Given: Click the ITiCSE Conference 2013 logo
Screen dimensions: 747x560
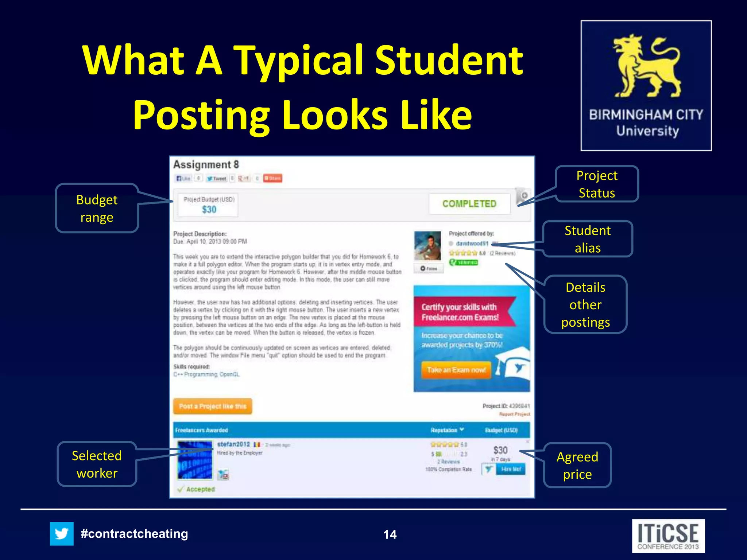Looking at the screenshot, I should [668, 536].
